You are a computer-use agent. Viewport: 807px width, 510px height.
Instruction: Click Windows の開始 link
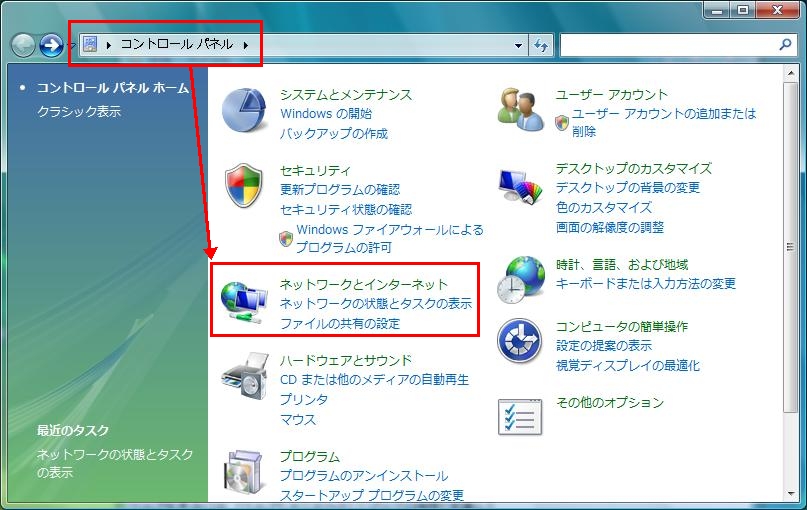326,114
